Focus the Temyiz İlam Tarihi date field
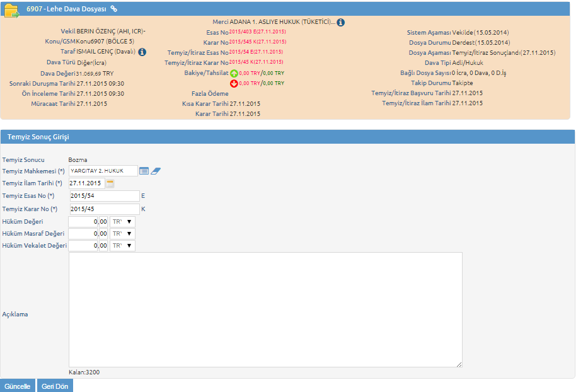This screenshot has width=583, height=392. tap(86, 183)
